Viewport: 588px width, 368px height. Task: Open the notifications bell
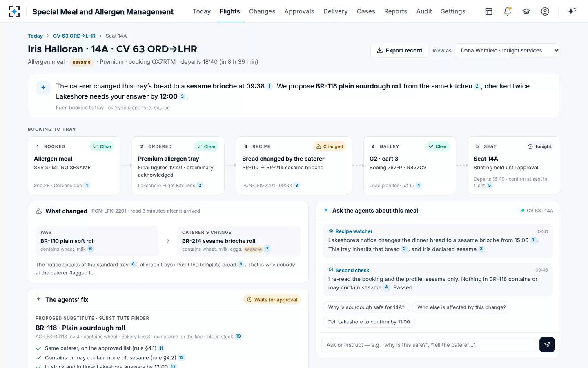pyautogui.click(x=508, y=11)
